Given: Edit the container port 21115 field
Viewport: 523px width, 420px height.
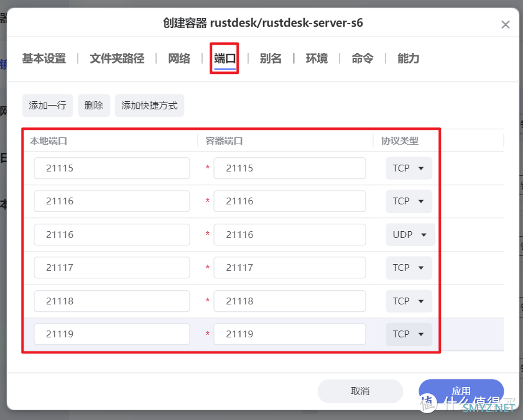Looking at the screenshot, I should [290, 168].
